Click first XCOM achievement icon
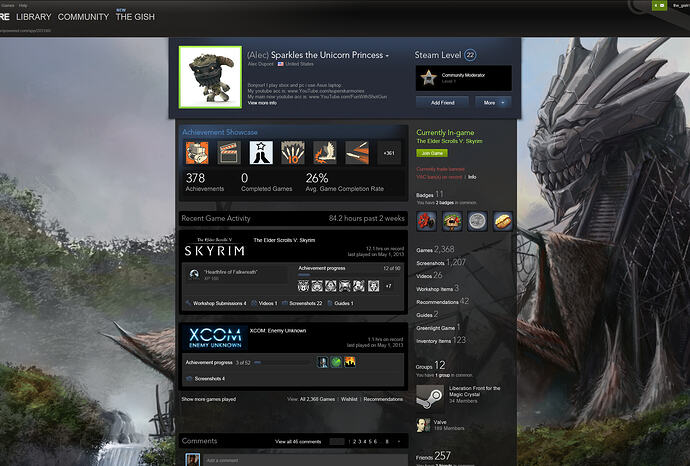The height and width of the screenshot is (466, 690). [x=323, y=362]
